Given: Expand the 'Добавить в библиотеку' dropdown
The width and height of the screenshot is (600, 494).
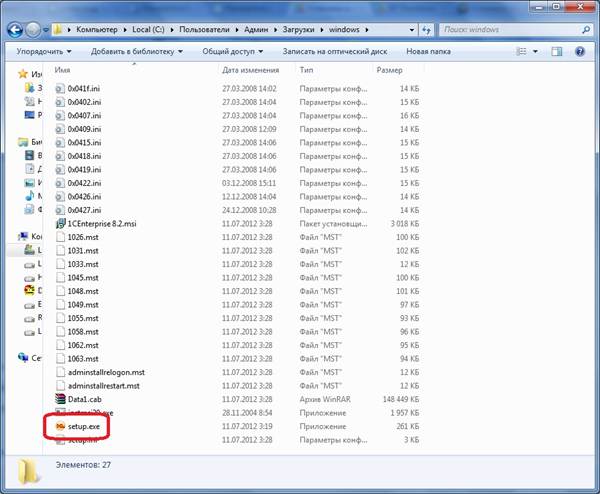Looking at the screenshot, I should click(136, 51).
